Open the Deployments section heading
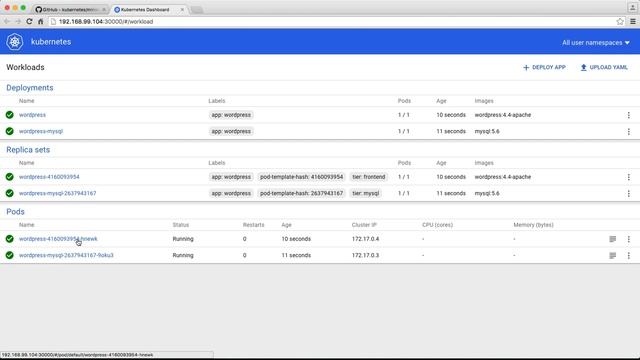This screenshot has height=360, width=640. (x=30, y=88)
